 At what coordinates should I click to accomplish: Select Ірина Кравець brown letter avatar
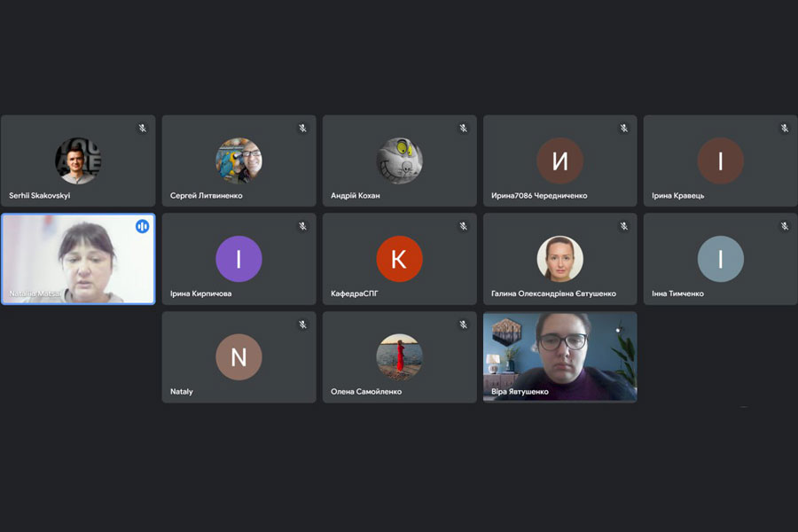coord(721,160)
